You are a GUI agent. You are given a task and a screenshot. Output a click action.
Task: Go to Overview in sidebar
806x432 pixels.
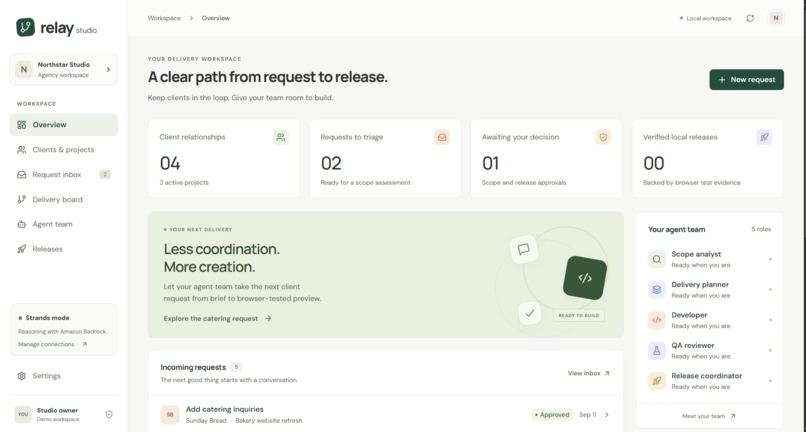tap(64, 125)
